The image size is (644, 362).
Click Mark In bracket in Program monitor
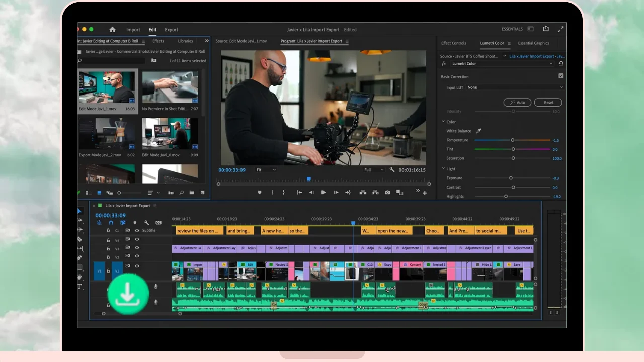click(x=273, y=192)
